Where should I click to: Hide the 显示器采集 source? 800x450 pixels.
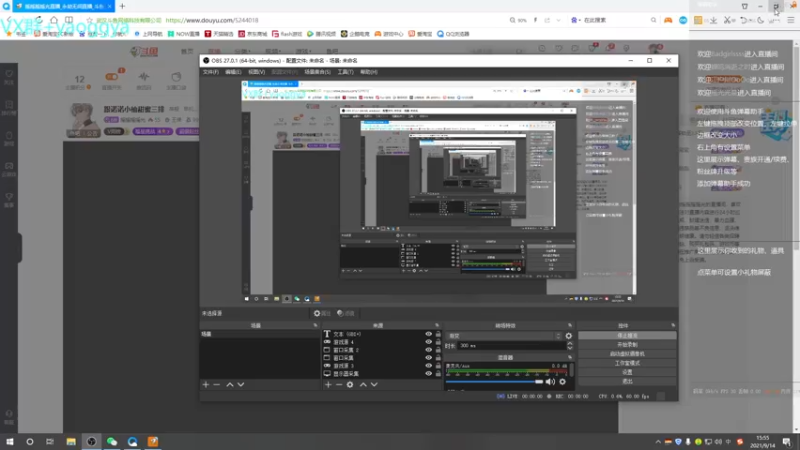point(429,373)
